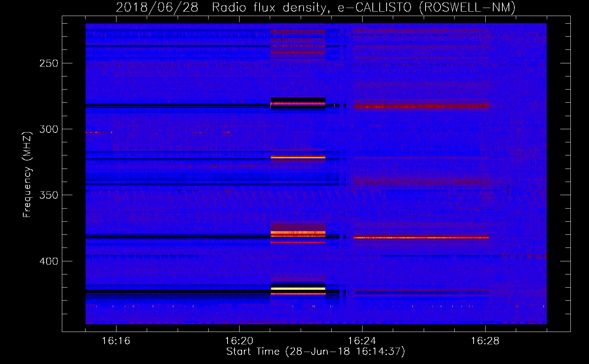The image size is (589, 364).
Task: Click the 16:16 time axis label
Action: [116, 341]
